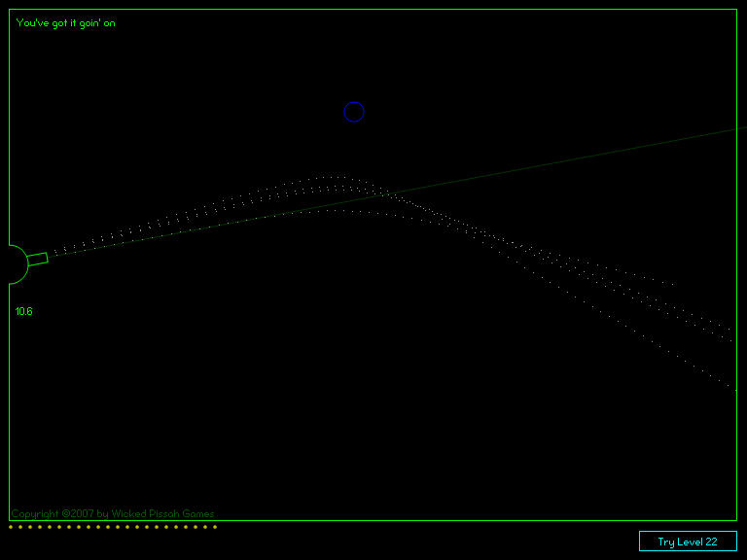This screenshot has height=560, width=747.
Task: Click the green semicircle cannon base
Action: (x=19, y=264)
